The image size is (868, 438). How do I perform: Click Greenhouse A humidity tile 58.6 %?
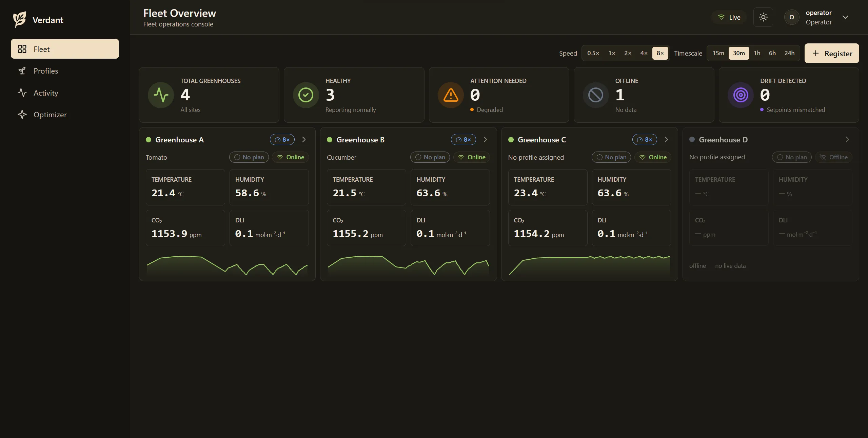pos(269,187)
